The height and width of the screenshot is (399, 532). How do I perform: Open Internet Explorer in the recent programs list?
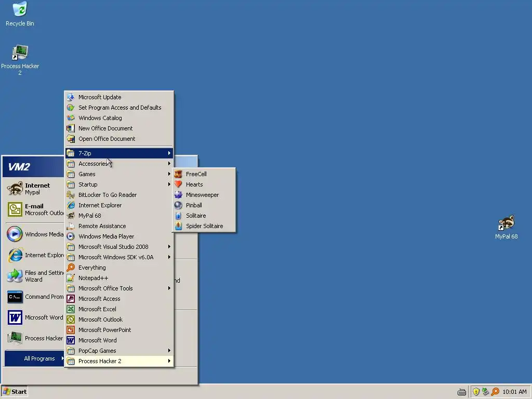pos(35,255)
